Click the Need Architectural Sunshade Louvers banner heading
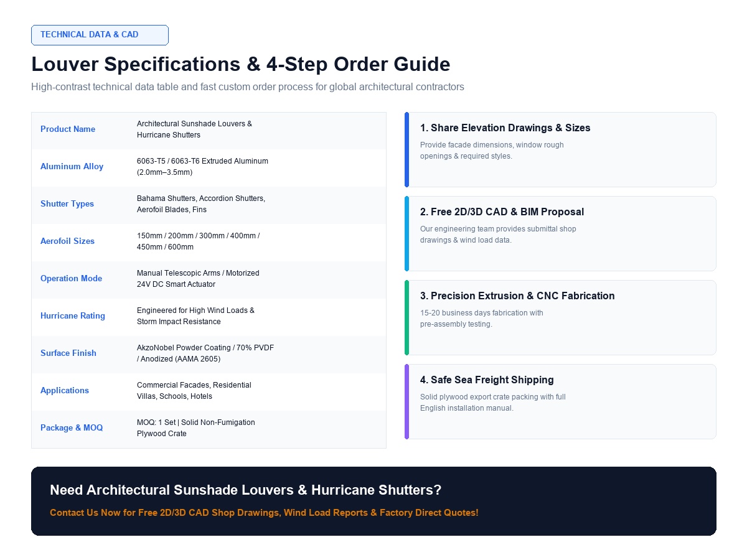This screenshot has height=560, width=747. click(246, 490)
